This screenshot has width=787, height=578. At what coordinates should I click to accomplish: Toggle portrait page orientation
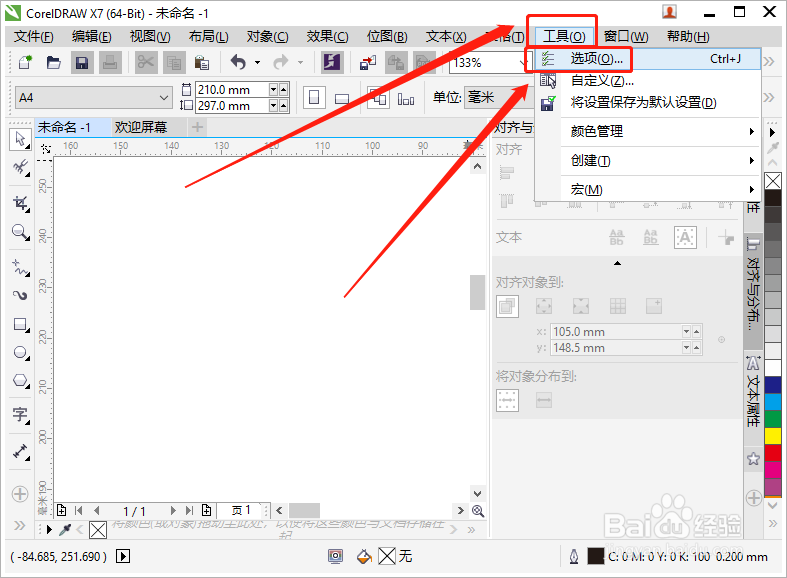(x=314, y=97)
